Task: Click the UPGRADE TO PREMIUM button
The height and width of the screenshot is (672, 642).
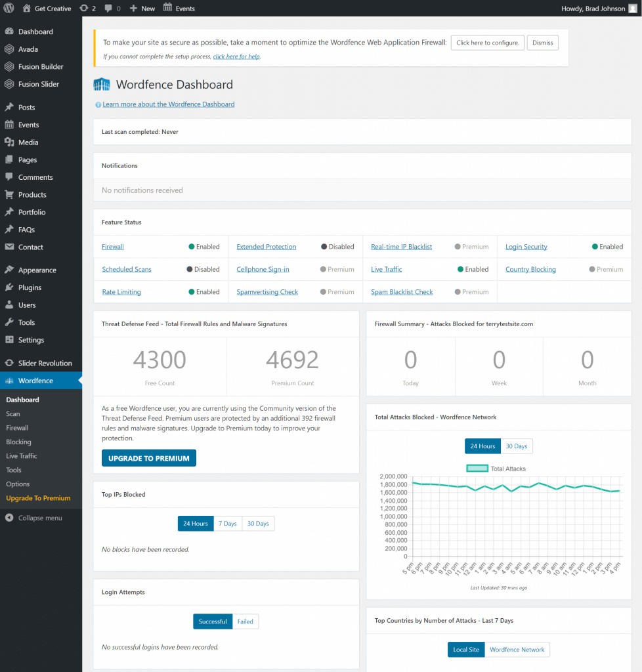Action: pos(148,458)
